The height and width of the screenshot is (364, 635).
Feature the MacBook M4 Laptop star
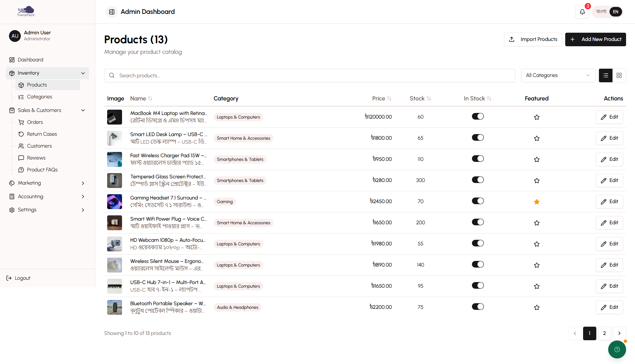coord(536,117)
